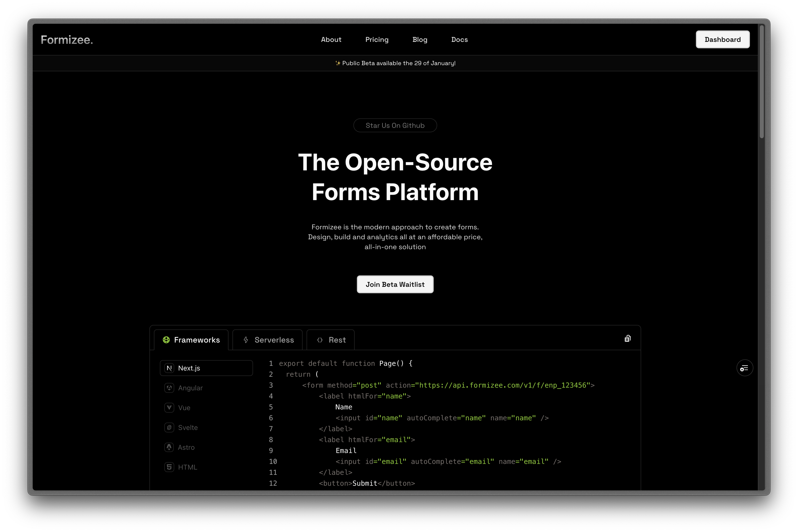Click the Public Beta announcement banner
The height and width of the screenshot is (532, 798).
point(395,63)
